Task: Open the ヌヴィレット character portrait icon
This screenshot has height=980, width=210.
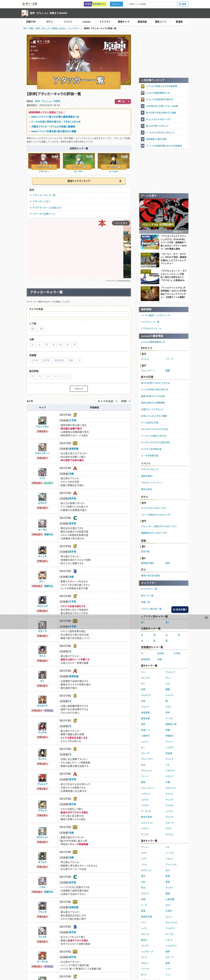Action: pyautogui.click(x=42, y=831)
